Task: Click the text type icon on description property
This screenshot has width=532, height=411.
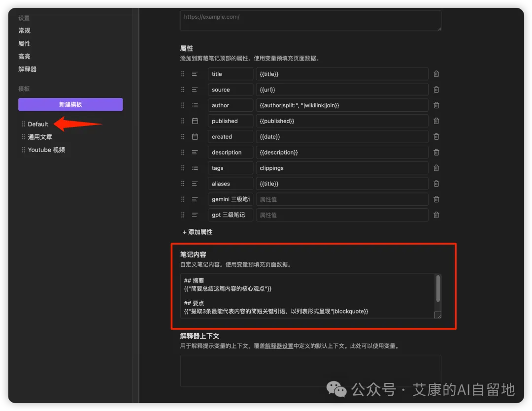Action: [195, 152]
